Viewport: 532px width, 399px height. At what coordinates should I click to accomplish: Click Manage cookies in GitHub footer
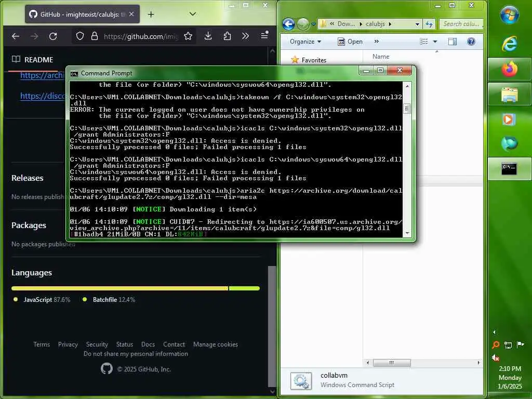click(x=216, y=344)
